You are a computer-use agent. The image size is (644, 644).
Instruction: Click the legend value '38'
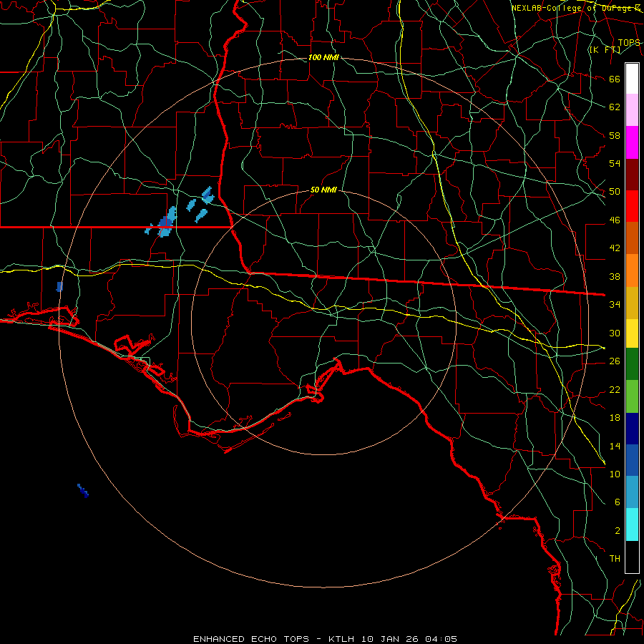coord(615,276)
